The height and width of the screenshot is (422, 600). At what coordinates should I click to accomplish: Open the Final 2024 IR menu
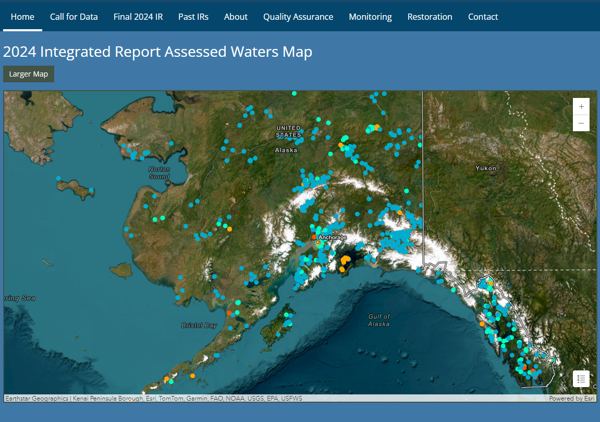138,17
